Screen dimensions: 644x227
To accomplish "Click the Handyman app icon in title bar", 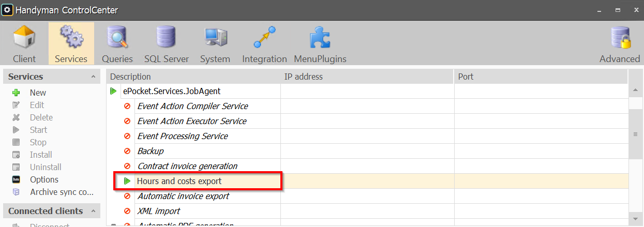I will (x=7, y=9).
